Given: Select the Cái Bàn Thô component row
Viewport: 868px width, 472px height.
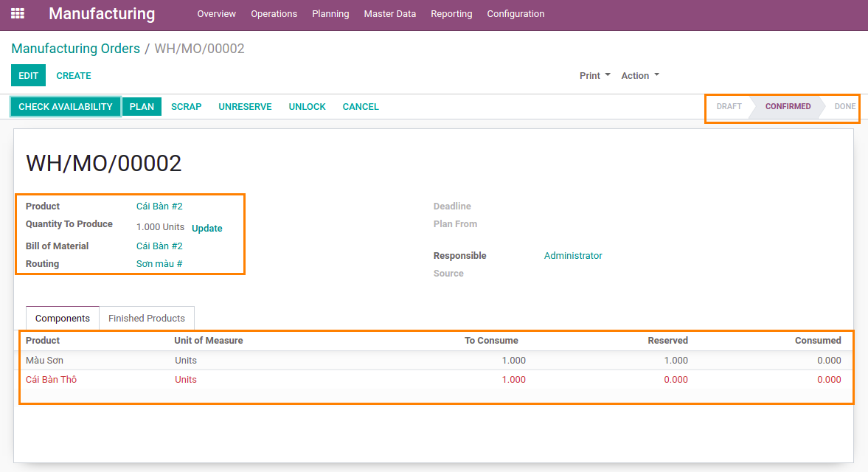Looking at the screenshot, I should (x=434, y=380).
